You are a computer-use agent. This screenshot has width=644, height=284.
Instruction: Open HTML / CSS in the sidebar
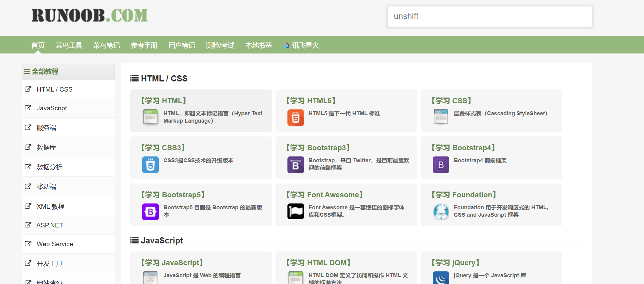coord(54,89)
